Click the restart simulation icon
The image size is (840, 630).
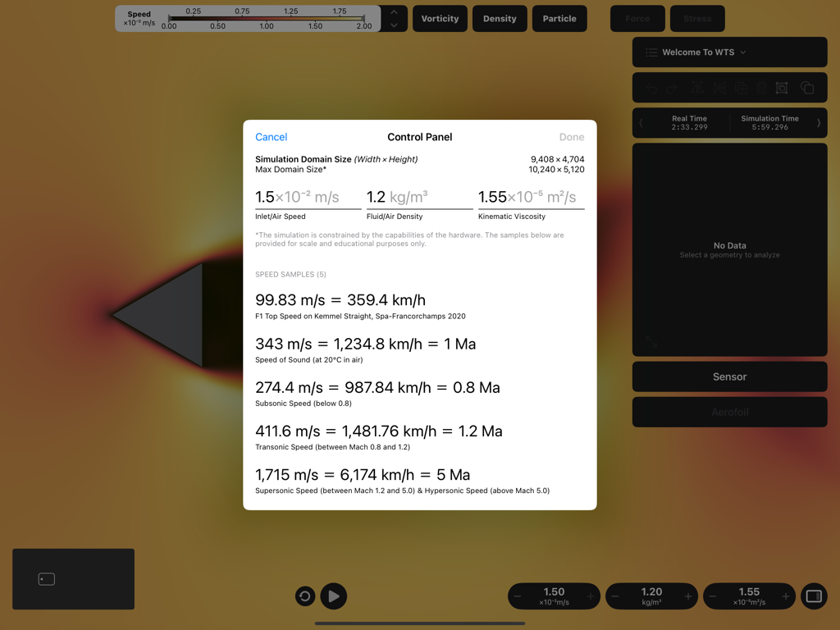pos(304,596)
